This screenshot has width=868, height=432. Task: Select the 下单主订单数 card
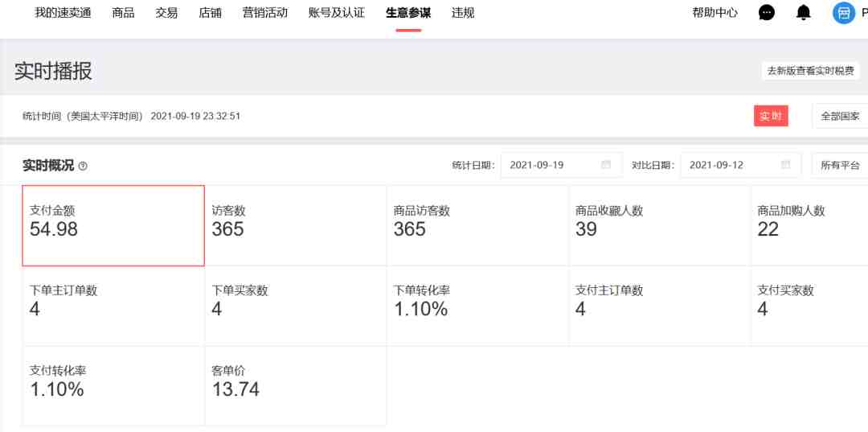pos(113,306)
